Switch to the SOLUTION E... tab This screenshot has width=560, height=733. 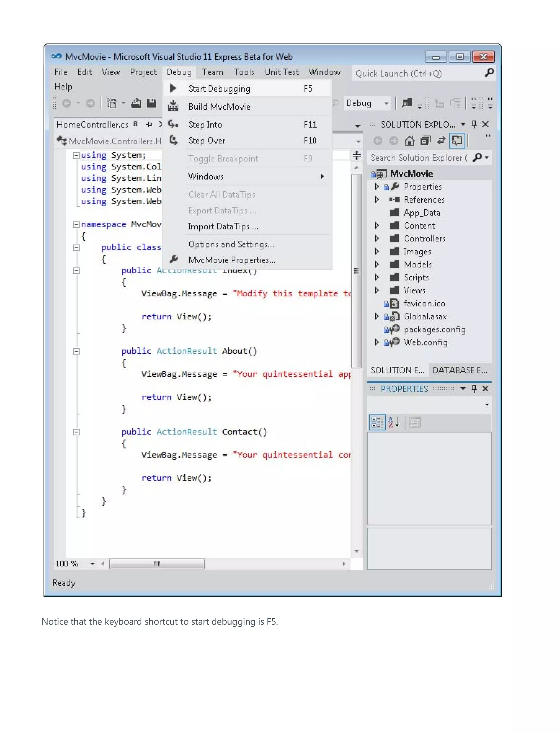click(x=398, y=370)
